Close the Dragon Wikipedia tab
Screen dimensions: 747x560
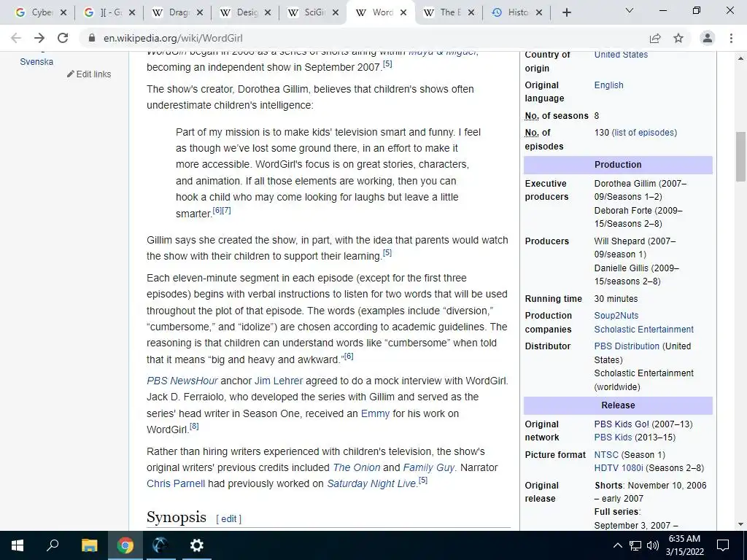200,13
